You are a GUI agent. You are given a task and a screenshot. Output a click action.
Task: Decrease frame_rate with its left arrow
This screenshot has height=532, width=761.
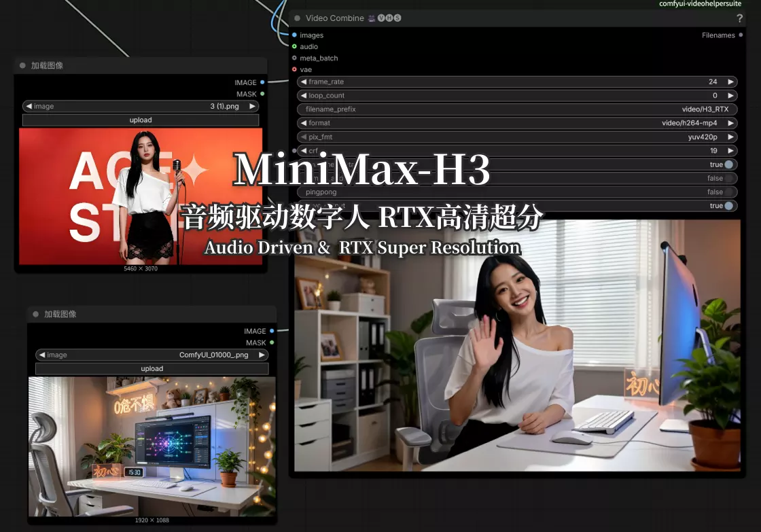[x=303, y=82]
